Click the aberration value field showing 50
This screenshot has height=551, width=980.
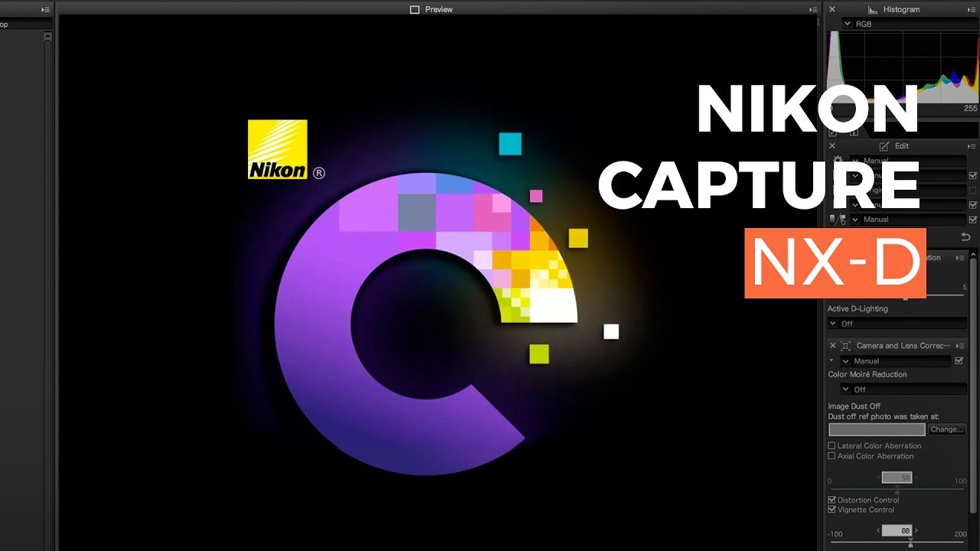pos(897,478)
